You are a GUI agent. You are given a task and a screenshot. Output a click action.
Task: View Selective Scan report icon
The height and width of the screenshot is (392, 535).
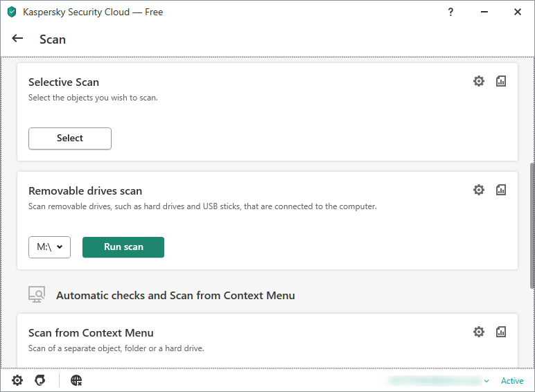(x=501, y=81)
